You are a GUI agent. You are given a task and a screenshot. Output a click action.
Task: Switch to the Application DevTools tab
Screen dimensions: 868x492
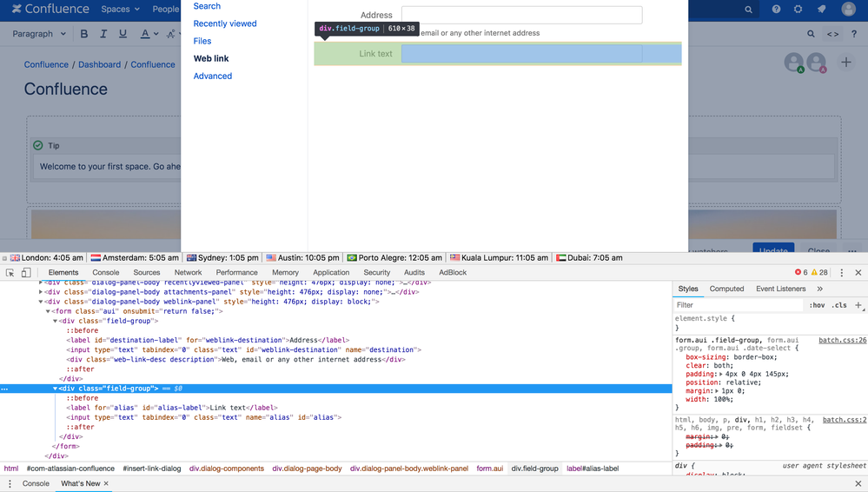coord(331,273)
